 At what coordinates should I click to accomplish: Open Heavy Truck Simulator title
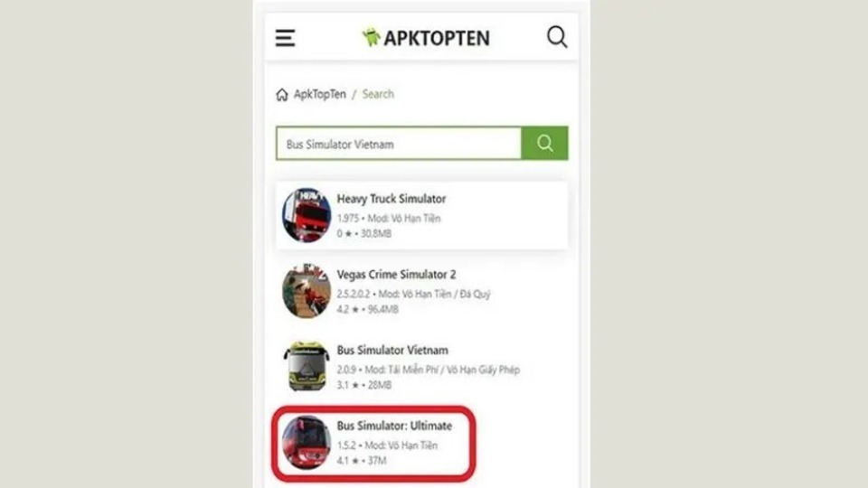tap(392, 199)
